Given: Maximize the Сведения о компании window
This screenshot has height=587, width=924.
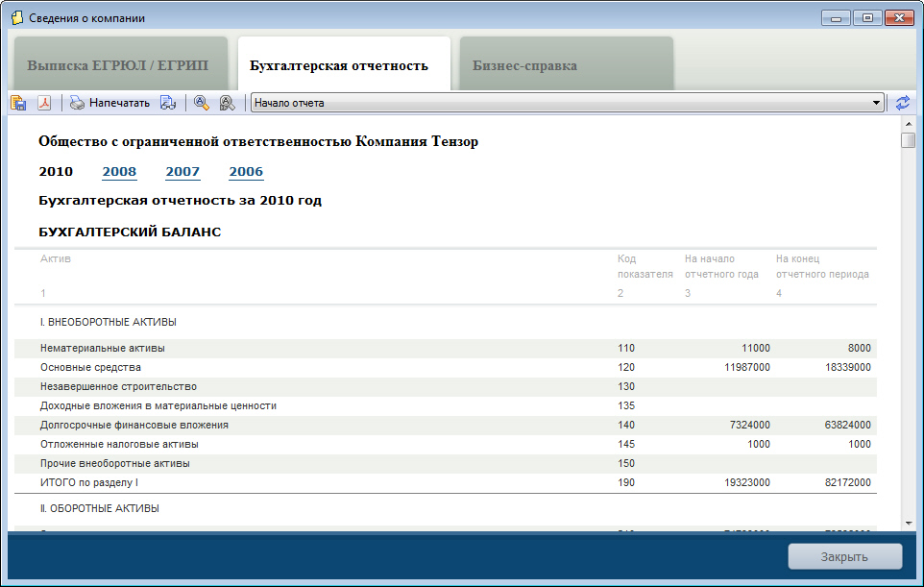Looking at the screenshot, I should point(867,18).
